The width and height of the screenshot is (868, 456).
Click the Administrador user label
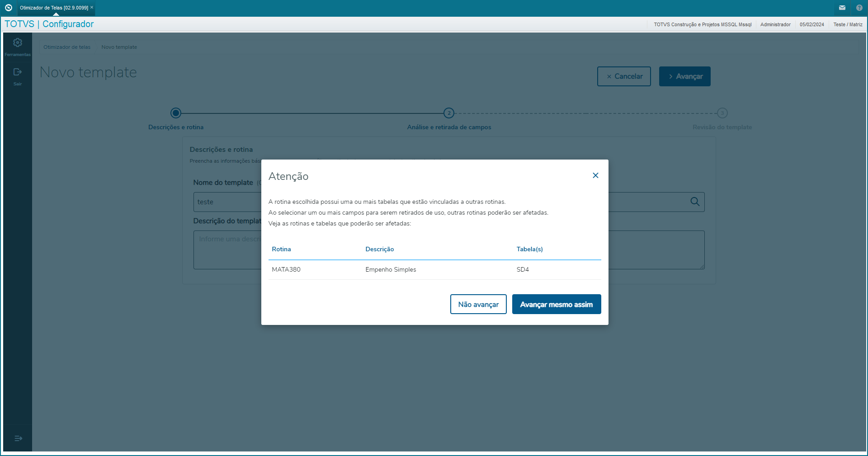[x=775, y=24]
